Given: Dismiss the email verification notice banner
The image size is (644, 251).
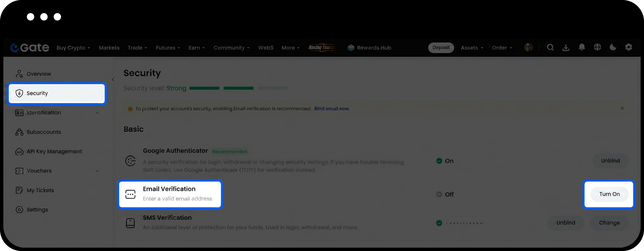Looking at the screenshot, I should coord(622,108).
